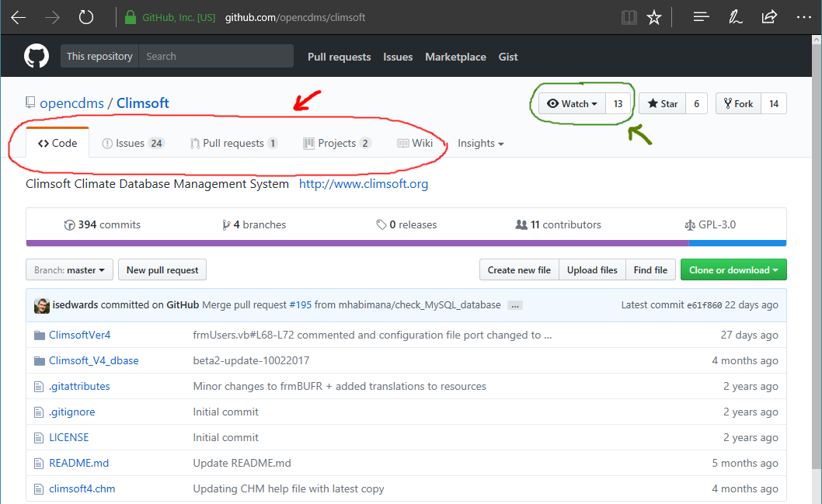Click the This repository search scope label
Viewport: 822px width, 504px height.
click(99, 56)
